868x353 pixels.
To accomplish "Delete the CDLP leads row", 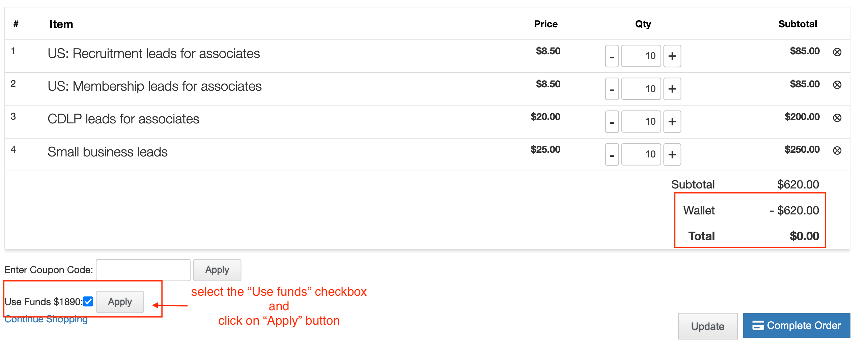I will click(x=837, y=118).
